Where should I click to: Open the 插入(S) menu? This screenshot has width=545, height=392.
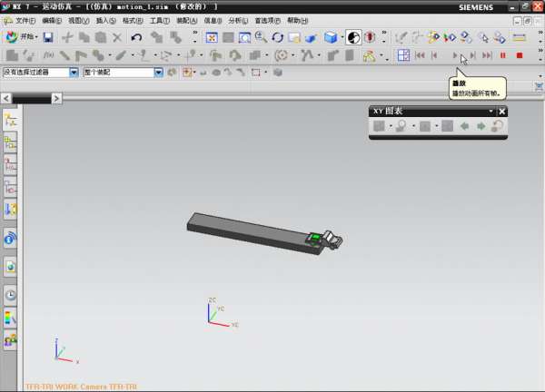pos(105,21)
